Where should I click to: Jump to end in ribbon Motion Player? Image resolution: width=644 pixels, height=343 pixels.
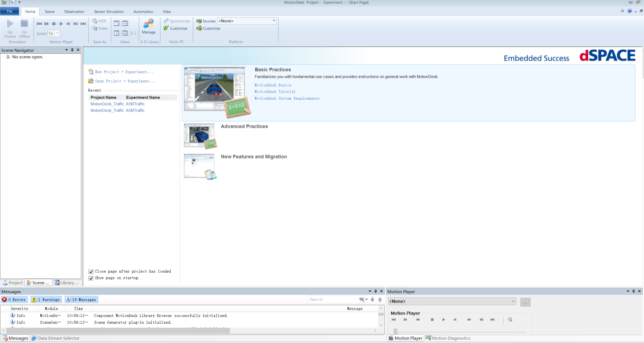(x=83, y=24)
